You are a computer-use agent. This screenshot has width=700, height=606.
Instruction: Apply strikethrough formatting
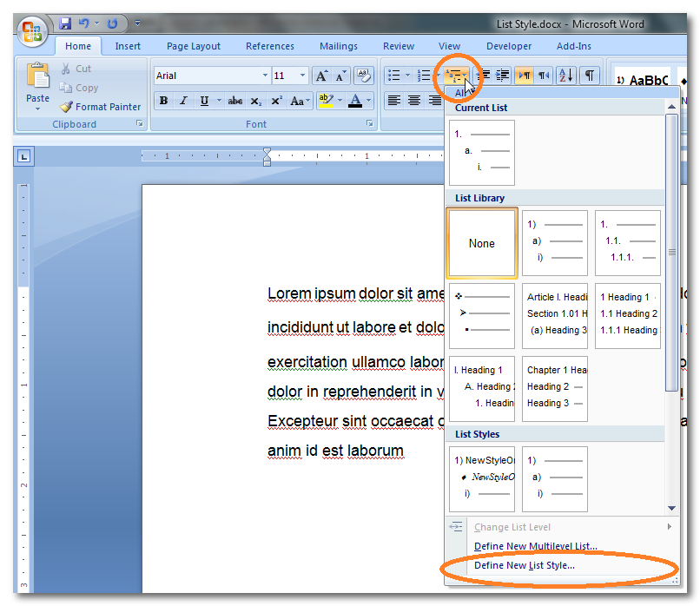[234, 101]
